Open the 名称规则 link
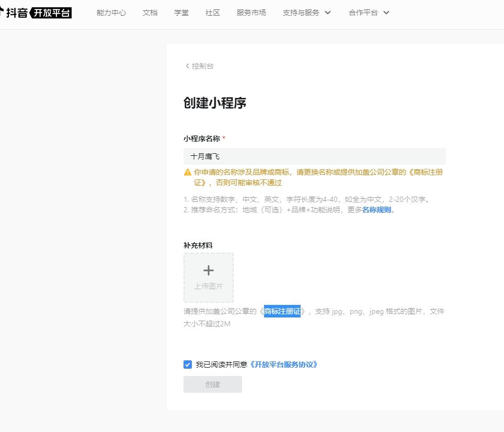504x432 pixels. pyautogui.click(x=377, y=210)
